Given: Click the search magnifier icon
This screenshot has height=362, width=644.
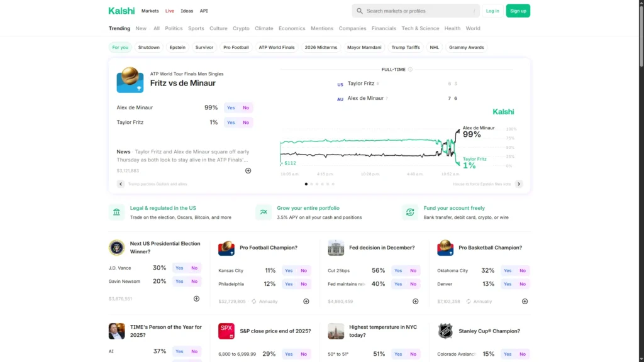Looking at the screenshot, I should coord(360,11).
